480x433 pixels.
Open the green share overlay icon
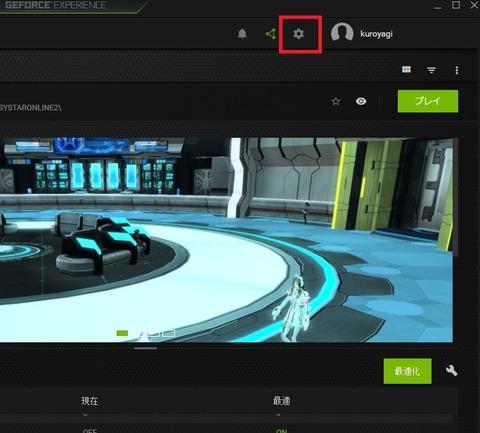270,34
